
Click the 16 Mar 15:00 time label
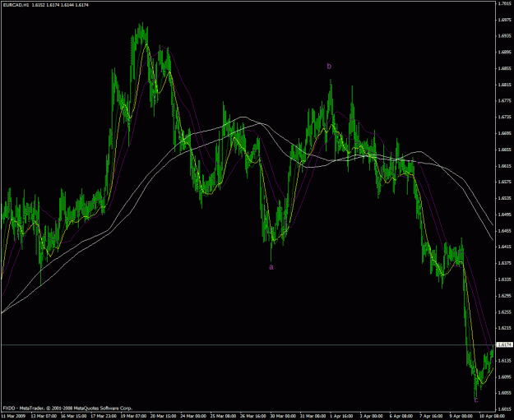74,416
